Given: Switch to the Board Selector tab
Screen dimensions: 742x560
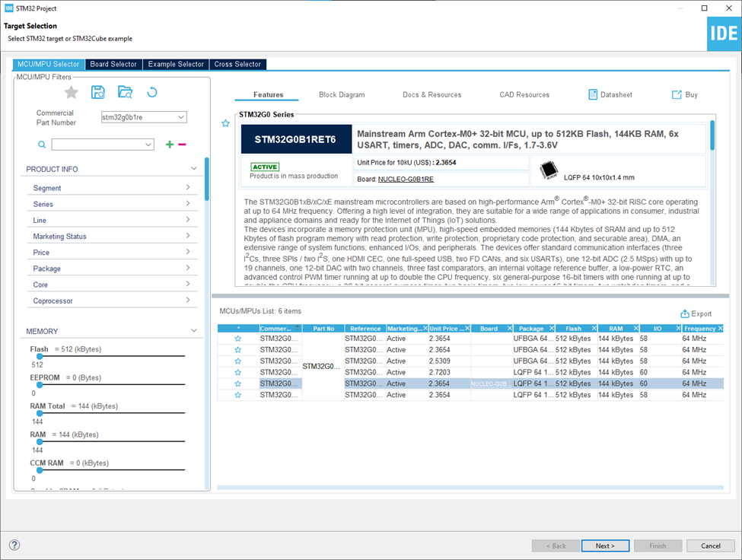Looking at the screenshot, I should click(x=113, y=65).
